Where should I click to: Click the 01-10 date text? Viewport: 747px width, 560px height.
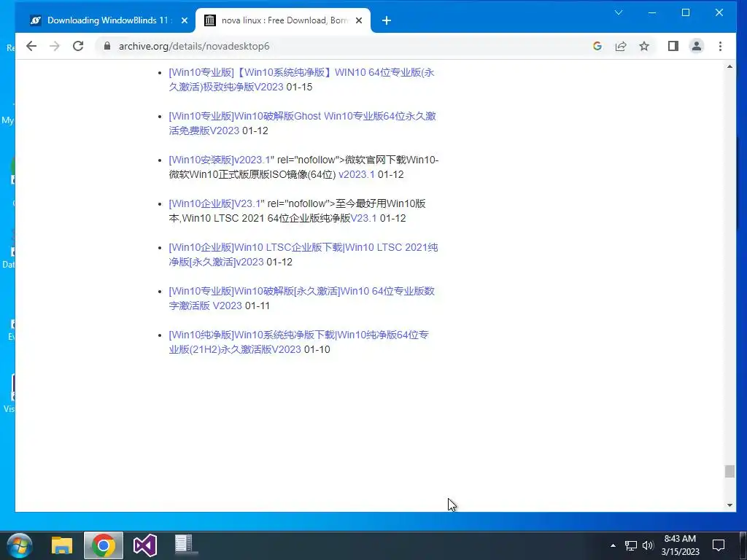317,349
